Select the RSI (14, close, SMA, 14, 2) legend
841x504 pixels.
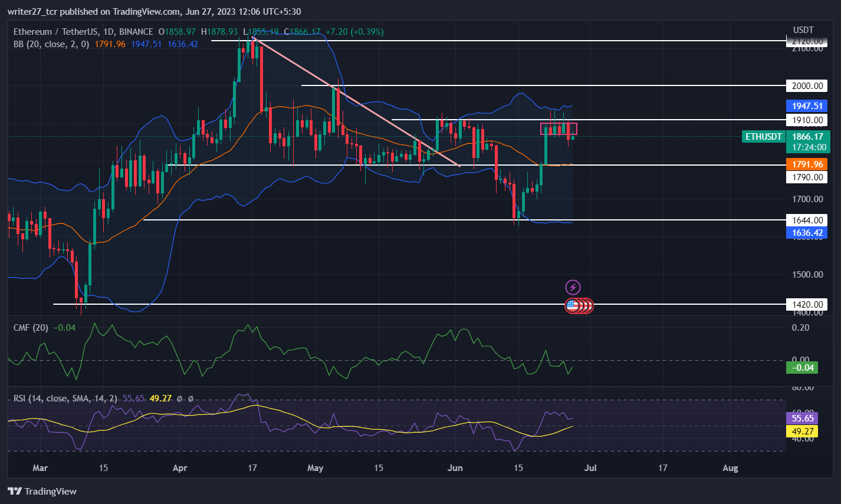(x=65, y=398)
